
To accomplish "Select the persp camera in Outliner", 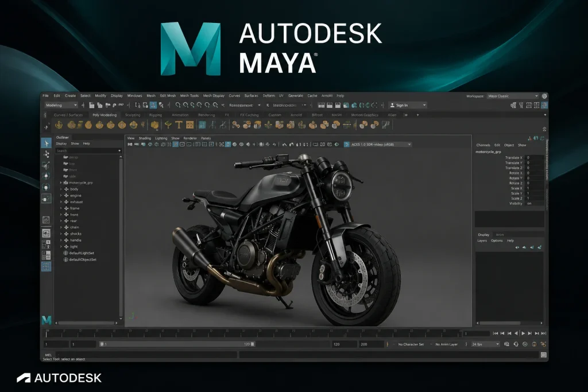I will pyautogui.click(x=73, y=157).
